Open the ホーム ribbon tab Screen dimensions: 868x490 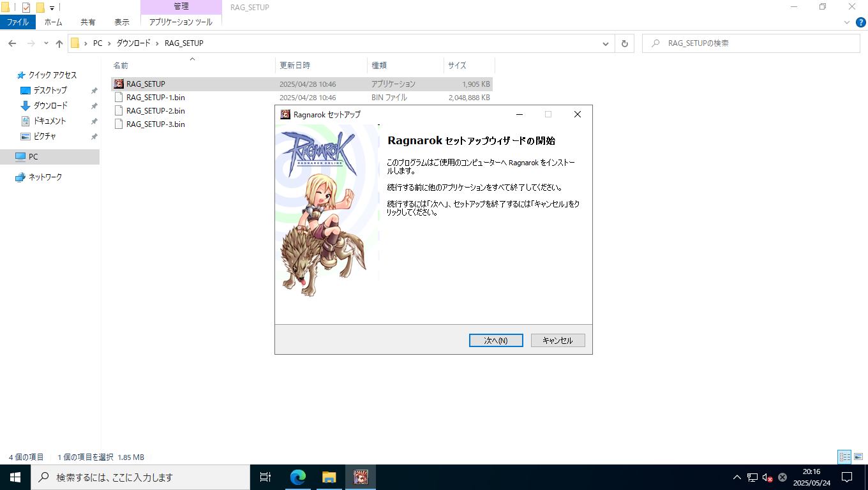54,22
